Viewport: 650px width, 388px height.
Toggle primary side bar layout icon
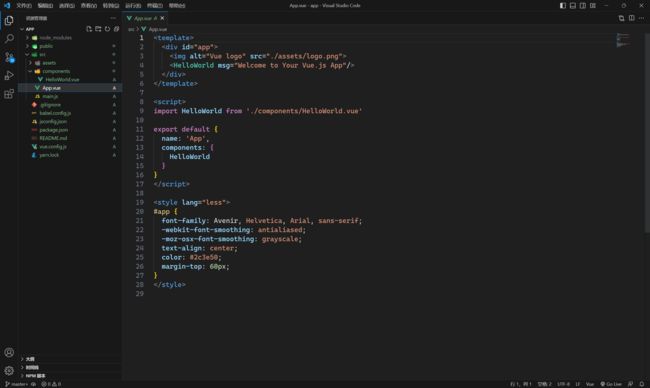coord(563,5)
